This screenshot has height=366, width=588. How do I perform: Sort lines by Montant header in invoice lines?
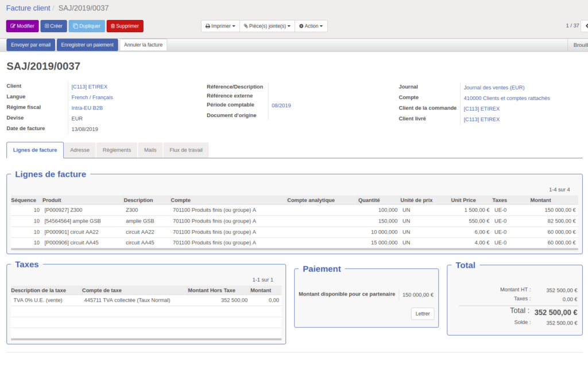click(540, 200)
